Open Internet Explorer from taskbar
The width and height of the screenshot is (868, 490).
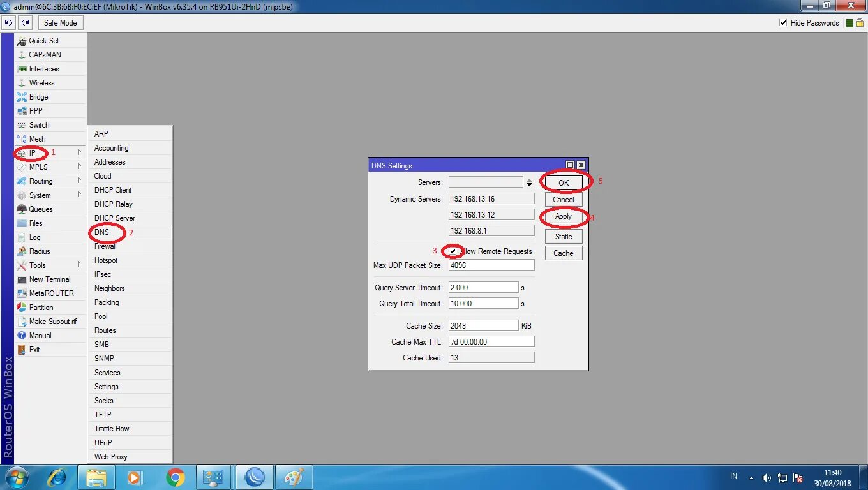57,477
